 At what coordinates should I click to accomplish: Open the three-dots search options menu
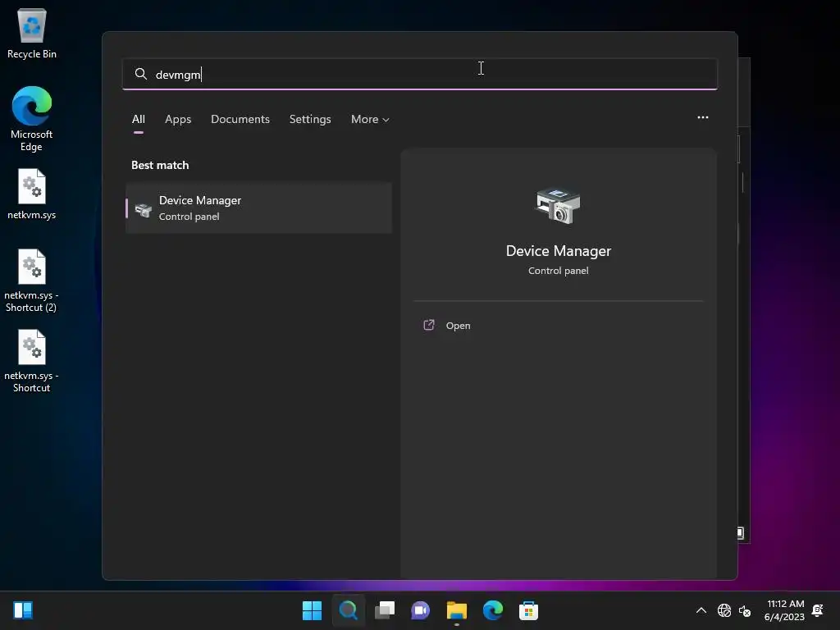point(702,117)
